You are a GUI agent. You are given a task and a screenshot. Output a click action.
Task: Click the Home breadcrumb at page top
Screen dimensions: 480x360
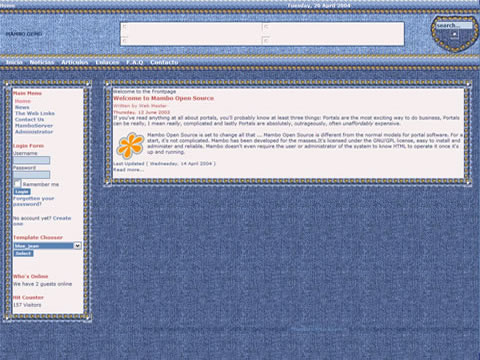7,6
